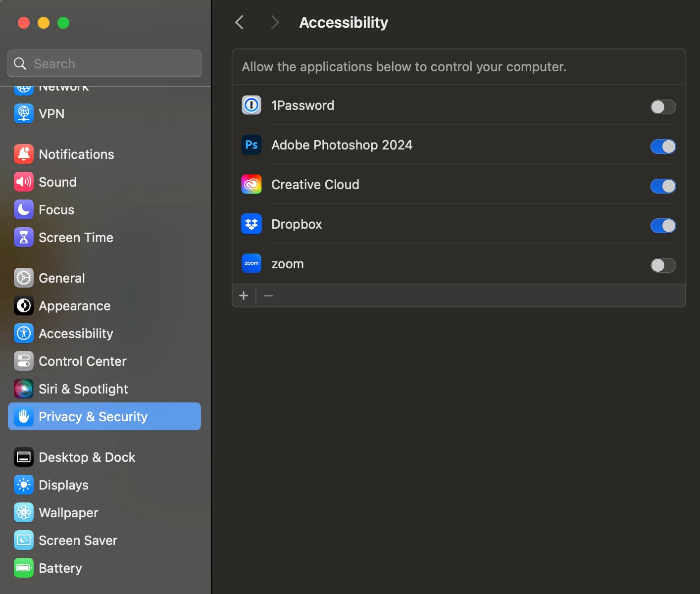Image resolution: width=700 pixels, height=594 pixels.
Task: Click the Wallpaper flower icon
Action: (x=24, y=512)
